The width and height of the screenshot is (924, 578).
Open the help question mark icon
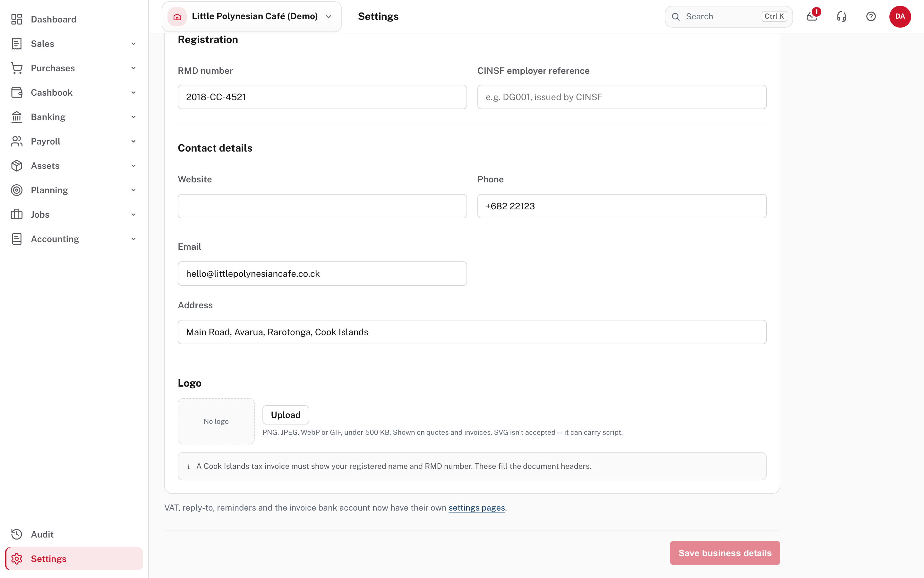point(871,16)
